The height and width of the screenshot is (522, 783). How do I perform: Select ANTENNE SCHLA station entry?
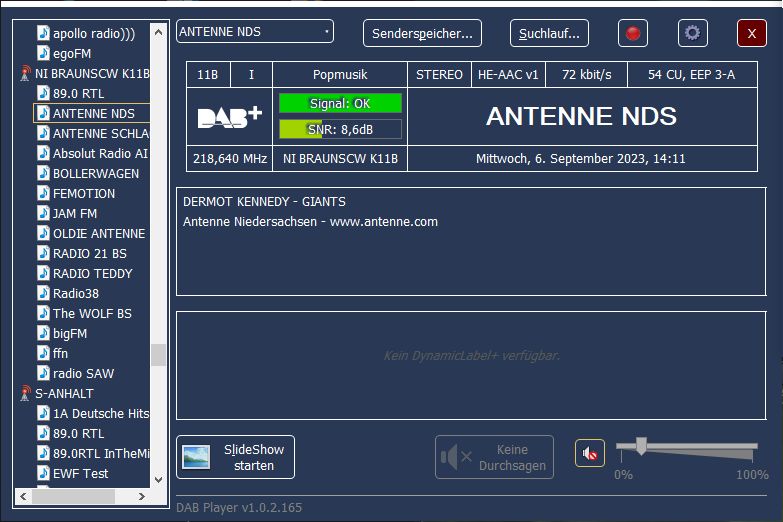click(x=101, y=133)
